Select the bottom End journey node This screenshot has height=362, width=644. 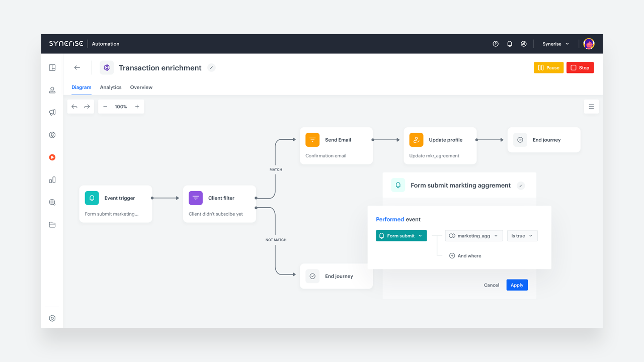[x=336, y=276]
